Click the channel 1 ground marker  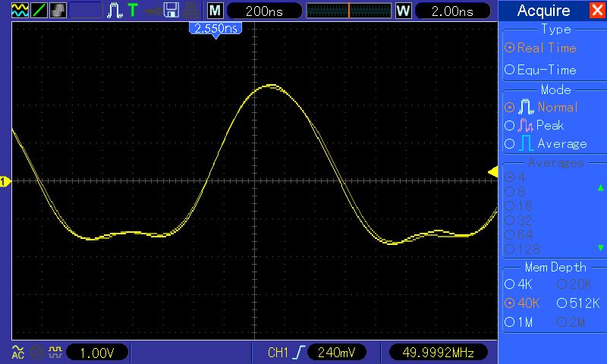pos(5,181)
